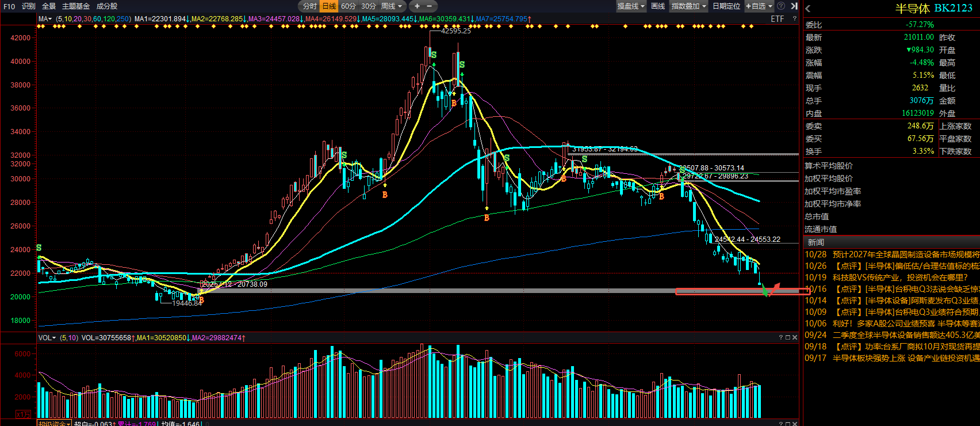The width and height of the screenshot is (980, 426).
Task: Open help next to ETF label
Action: click(x=795, y=19)
